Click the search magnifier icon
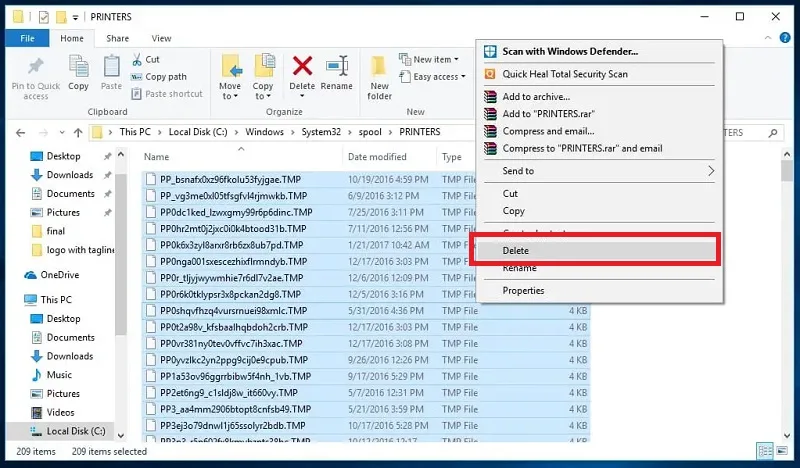 (773, 133)
